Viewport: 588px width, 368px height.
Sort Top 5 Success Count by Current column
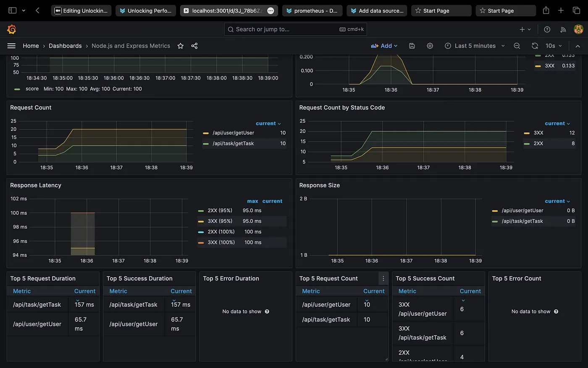point(470,291)
